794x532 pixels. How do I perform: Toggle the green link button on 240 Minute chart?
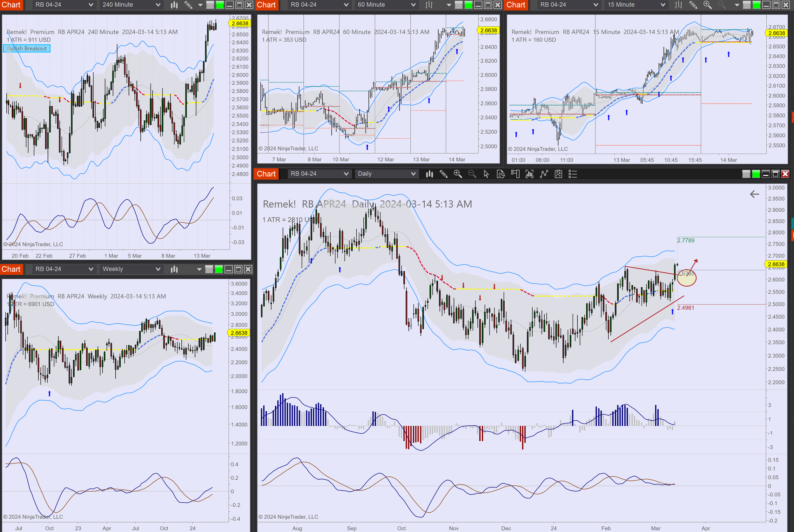[220, 5]
